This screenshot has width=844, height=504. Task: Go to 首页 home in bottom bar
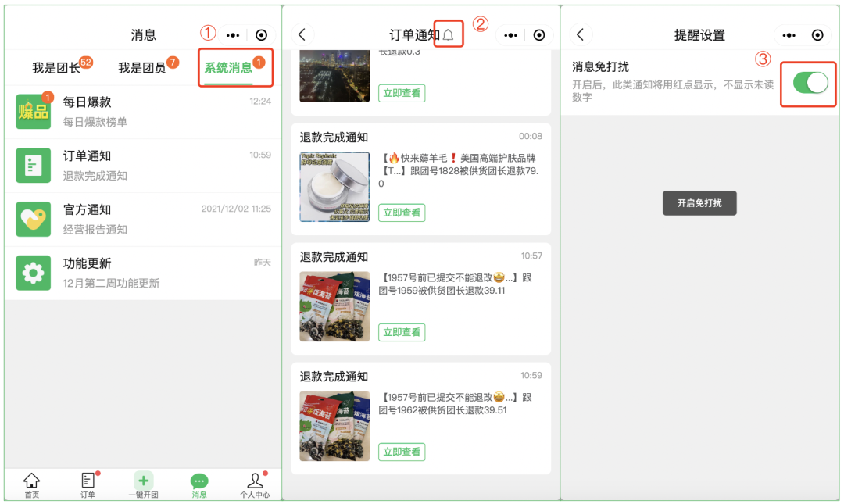click(31, 484)
